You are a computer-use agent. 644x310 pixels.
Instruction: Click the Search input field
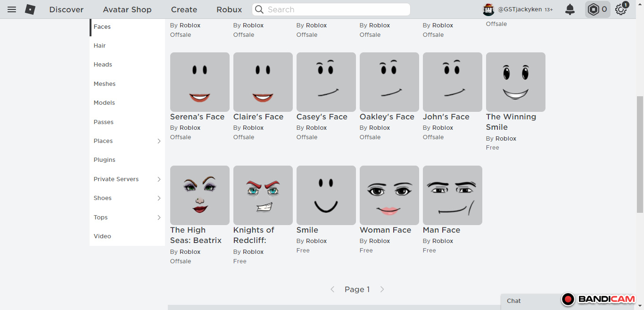pos(335,9)
